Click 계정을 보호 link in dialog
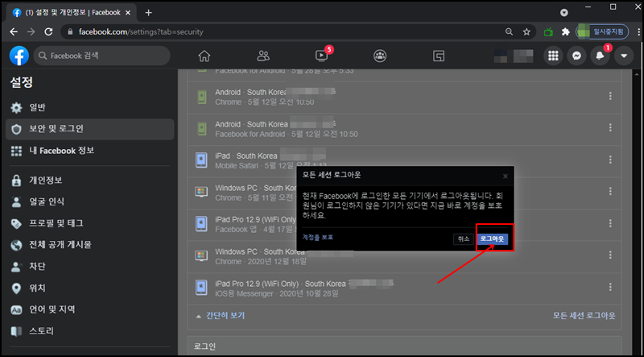Screen dimensions: 644x357 click(x=317, y=237)
